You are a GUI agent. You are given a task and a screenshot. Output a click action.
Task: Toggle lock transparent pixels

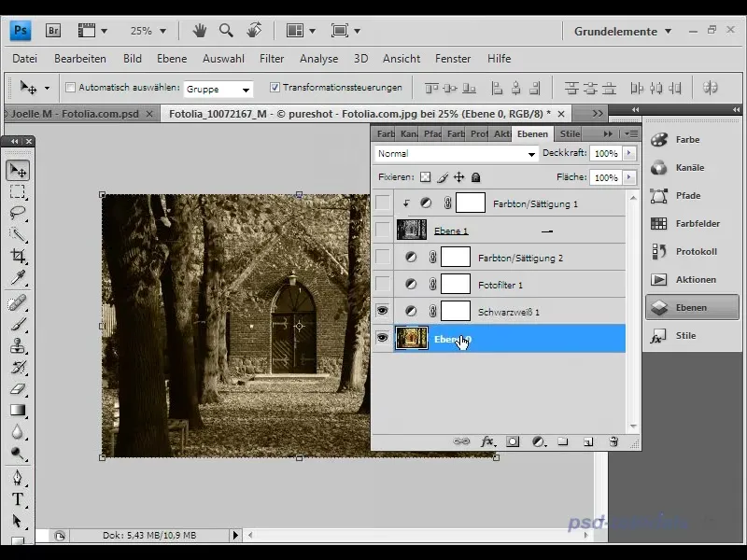tap(426, 177)
